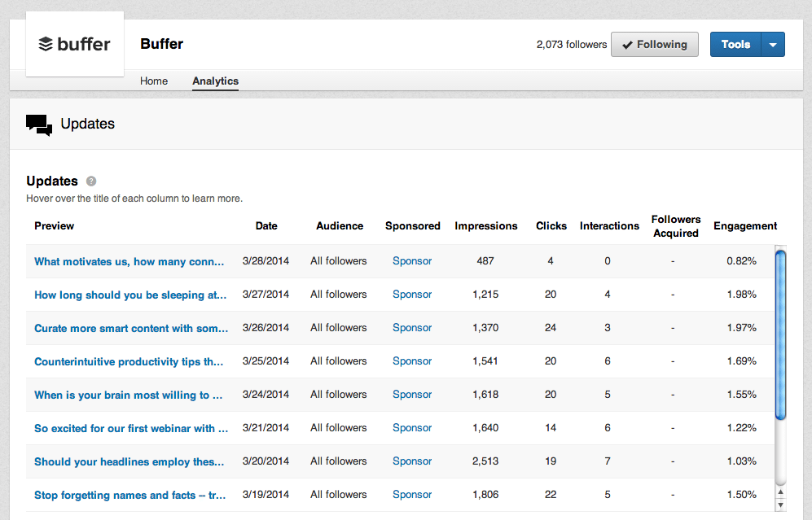Viewport: 812px width, 520px height.
Task: Open the Updates help question mark
Action: click(90, 181)
